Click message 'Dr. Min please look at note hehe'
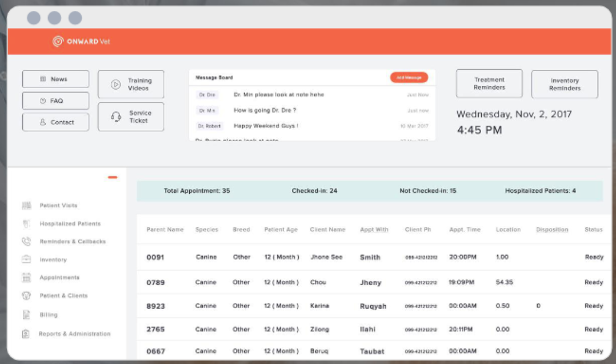This screenshot has height=364, width=616. [x=279, y=95]
